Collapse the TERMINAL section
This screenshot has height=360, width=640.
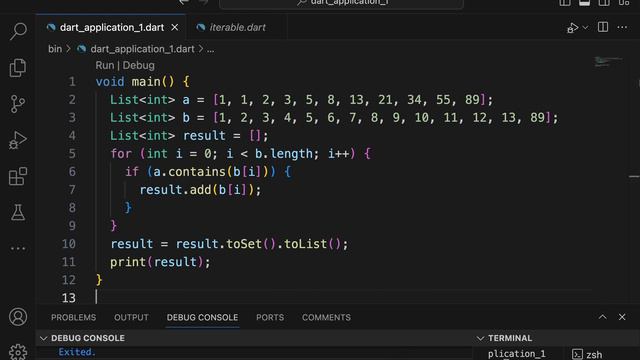coord(480,338)
